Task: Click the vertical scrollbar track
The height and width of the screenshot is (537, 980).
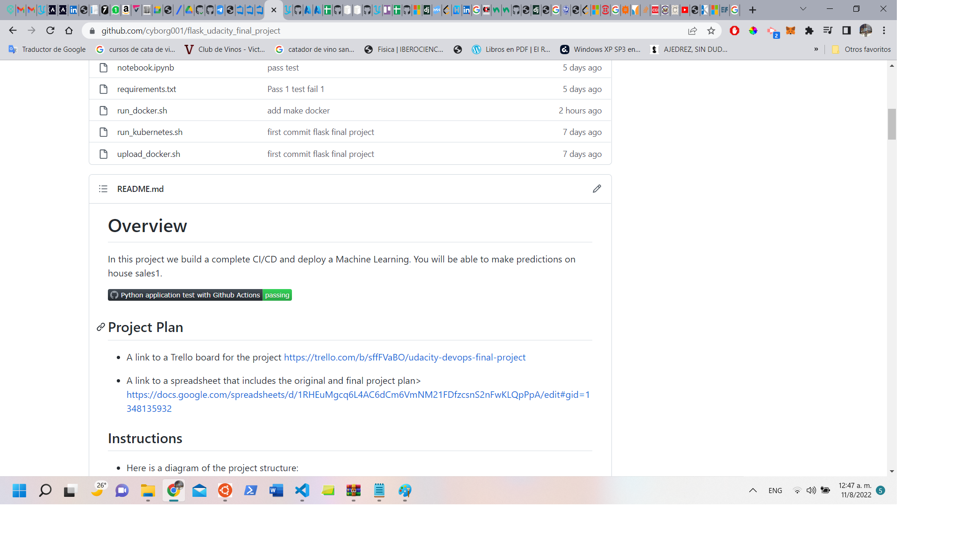Action: click(891, 280)
